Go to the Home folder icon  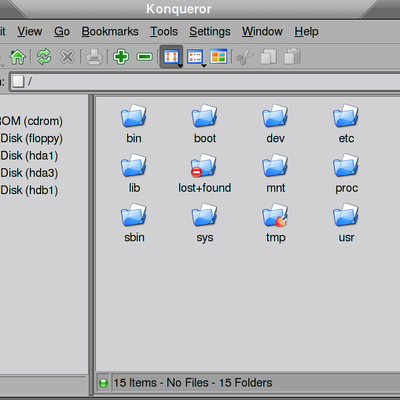[17, 57]
